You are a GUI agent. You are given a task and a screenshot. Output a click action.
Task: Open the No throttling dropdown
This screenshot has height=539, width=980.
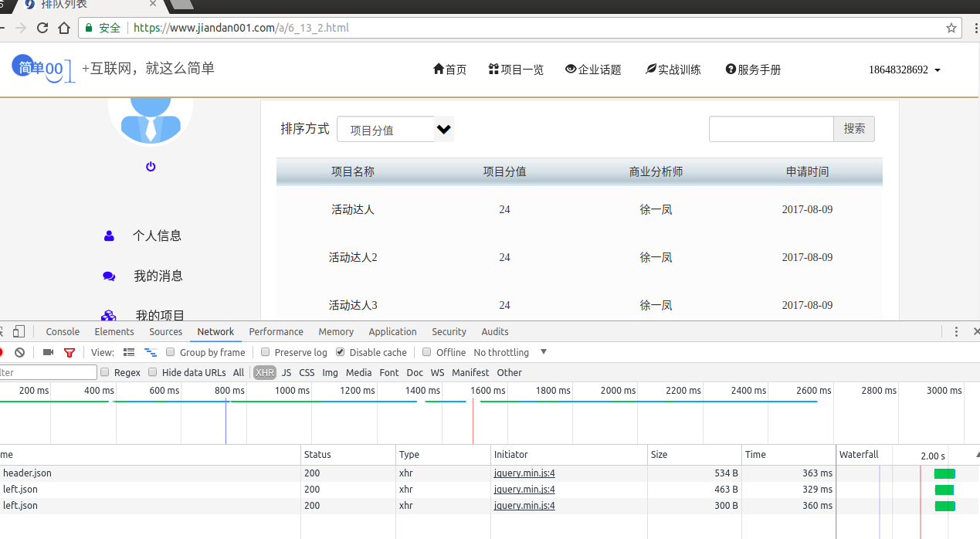[510, 352]
